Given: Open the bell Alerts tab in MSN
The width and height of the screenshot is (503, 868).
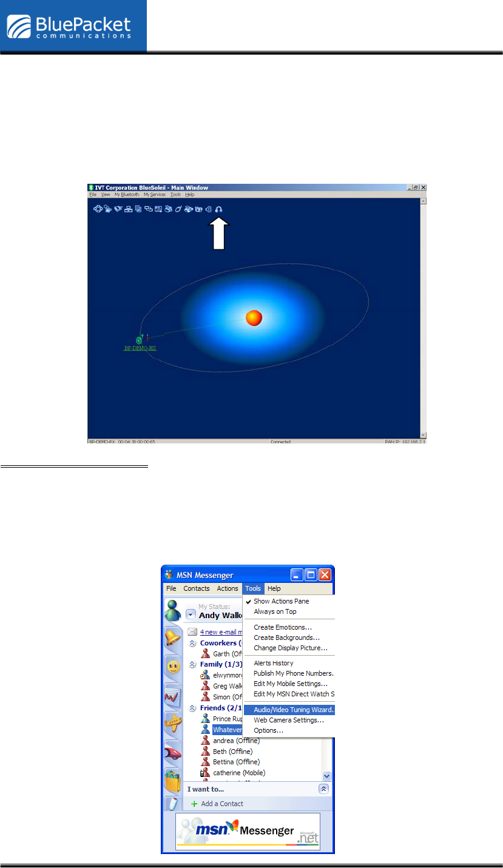Looking at the screenshot, I should tap(174, 639).
